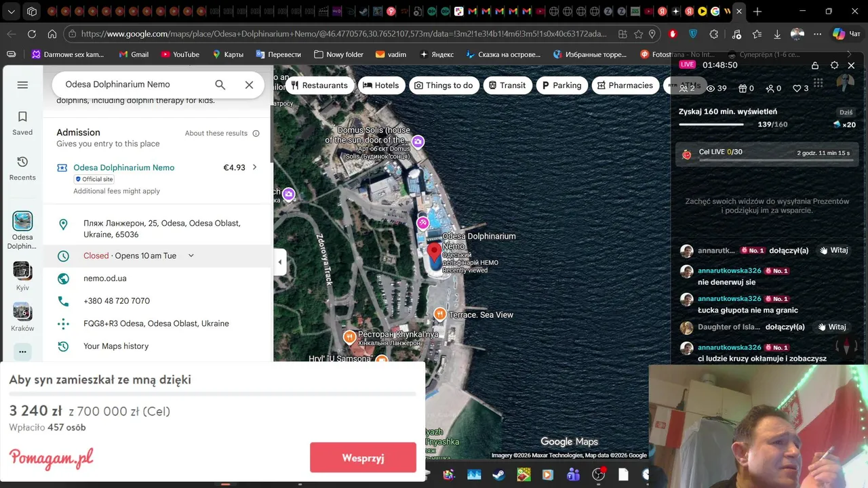Collapse the side panel with the arrow
The image size is (868, 488).
(x=280, y=262)
